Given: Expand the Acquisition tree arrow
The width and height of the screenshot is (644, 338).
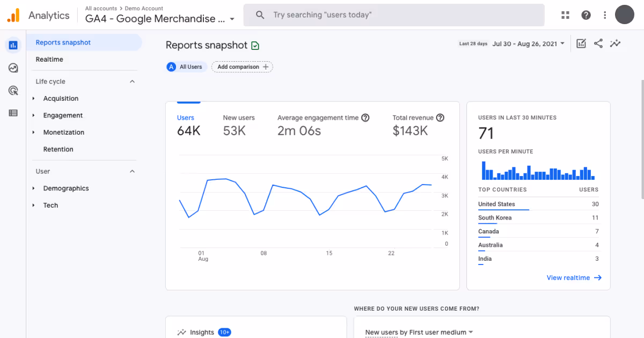Looking at the screenshot, I should point(33,99).
